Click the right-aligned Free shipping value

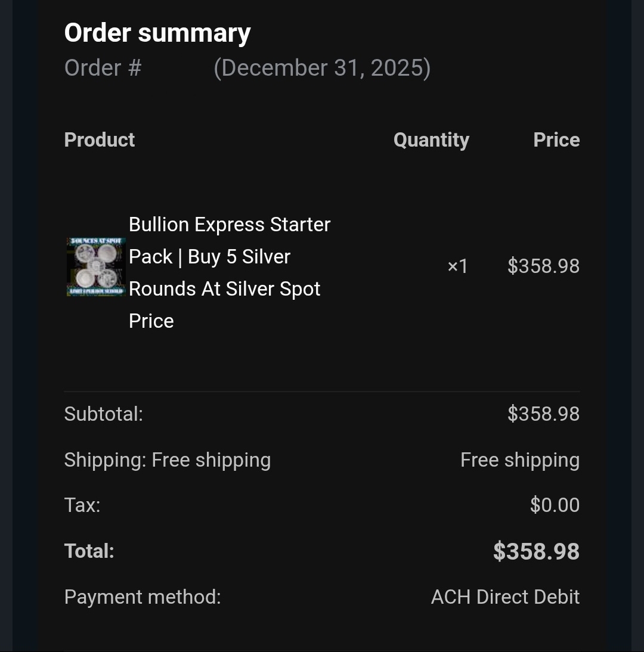tap(519, 460)
